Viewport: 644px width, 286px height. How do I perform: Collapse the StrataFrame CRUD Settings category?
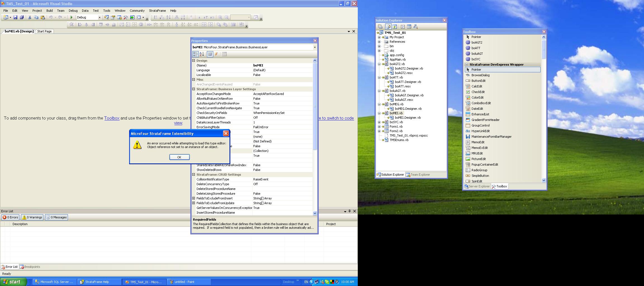click(193, 175)
